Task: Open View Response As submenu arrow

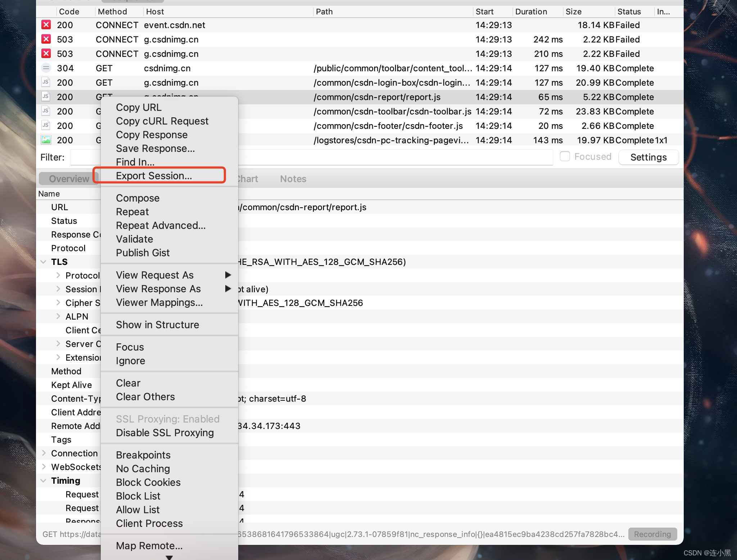Action: (x=227, y=289)
